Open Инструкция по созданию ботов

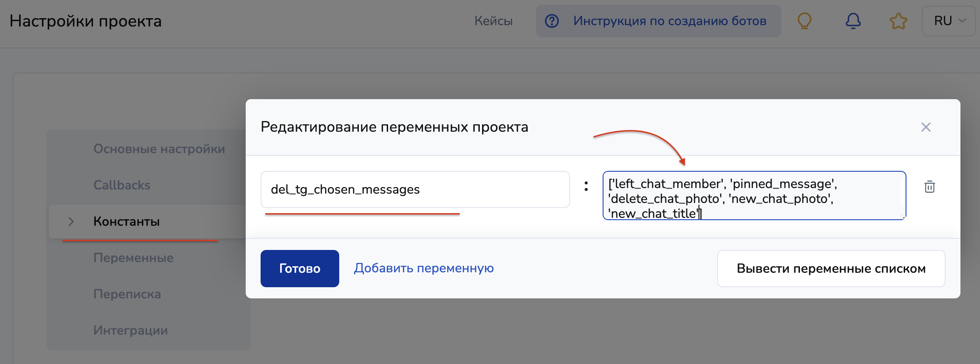click(669, 21)
